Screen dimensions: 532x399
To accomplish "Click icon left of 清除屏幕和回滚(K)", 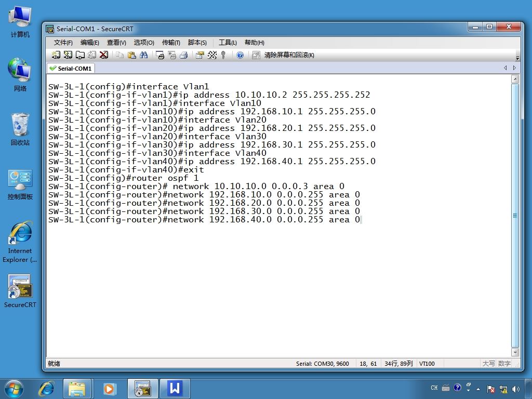I will pyautogui.click(x=256, y=55).
